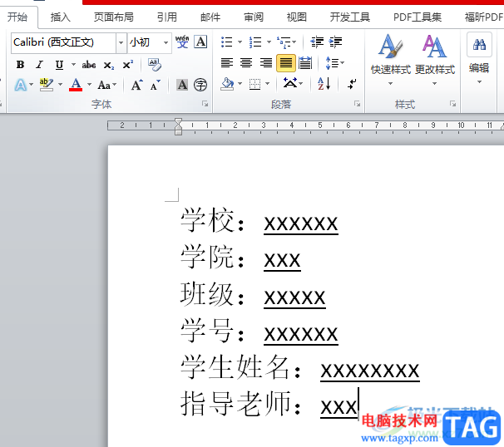This screenshot has height=447, width=504.
Task: Apply red font color
Action: tap(76, 85)
